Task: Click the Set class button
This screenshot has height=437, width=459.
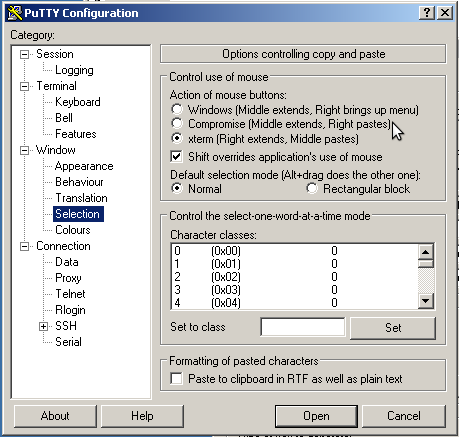Action: tap(393, 328)
